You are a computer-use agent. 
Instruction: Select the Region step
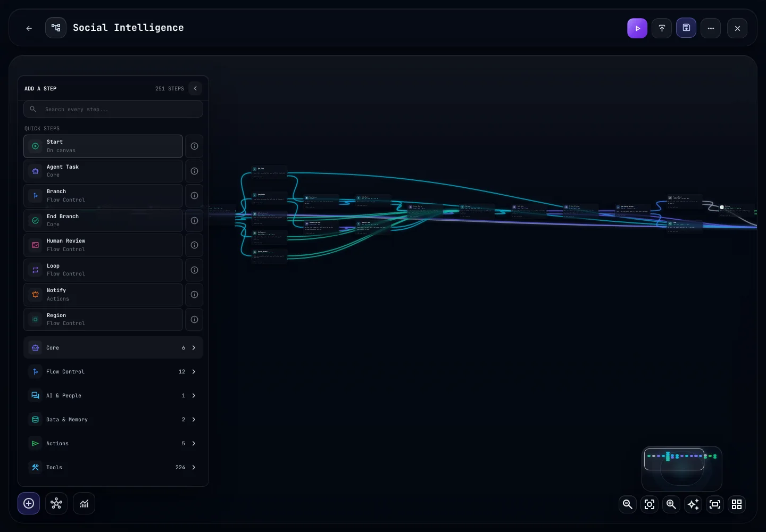click(x=103, y=319)
